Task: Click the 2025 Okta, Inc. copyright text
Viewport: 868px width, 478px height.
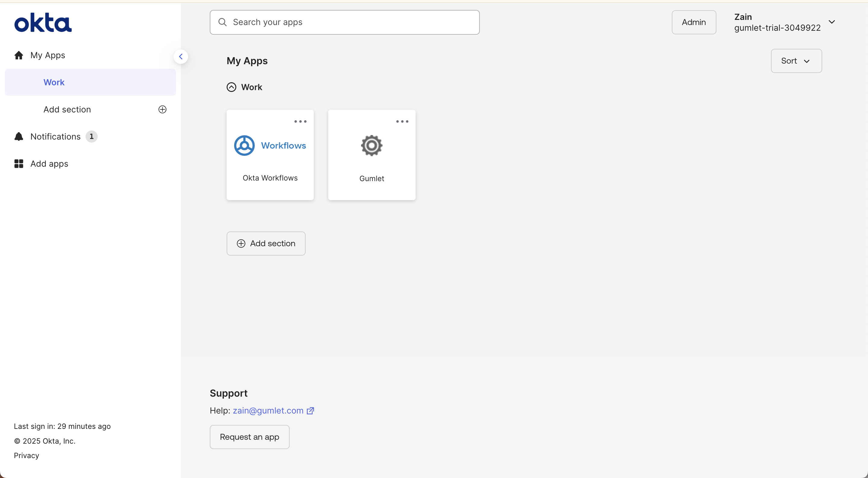Action: pyautogui.click(x=45, y=441)
